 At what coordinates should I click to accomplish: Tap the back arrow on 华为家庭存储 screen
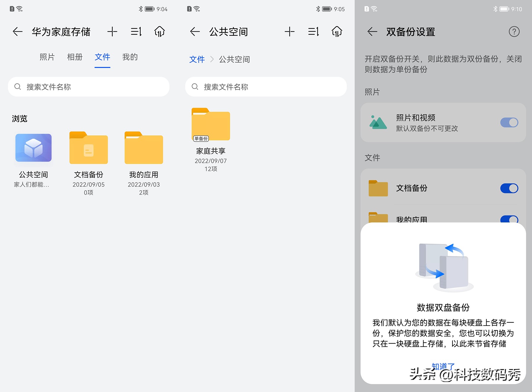pos(17,31)
